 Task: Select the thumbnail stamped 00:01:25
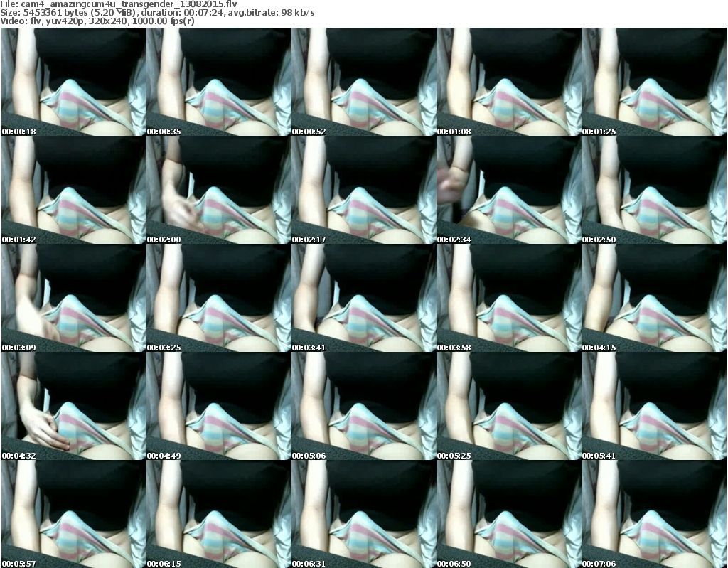[x=654, y=82]
